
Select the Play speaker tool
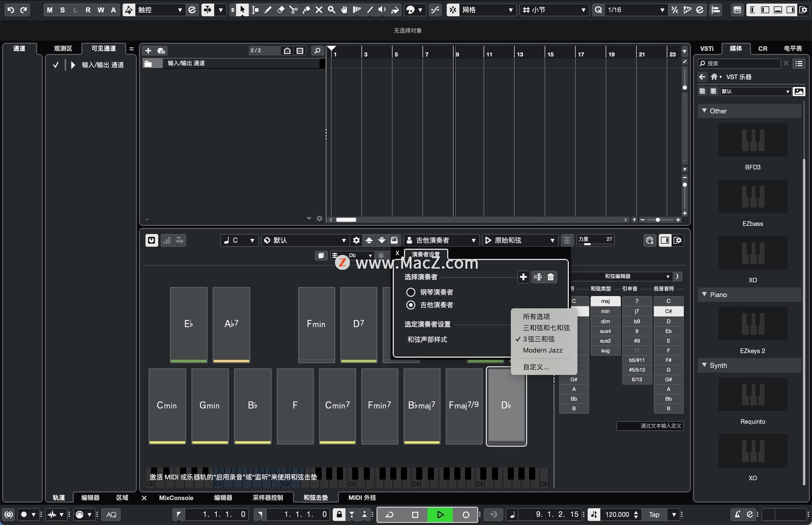(x=382, y=9)
